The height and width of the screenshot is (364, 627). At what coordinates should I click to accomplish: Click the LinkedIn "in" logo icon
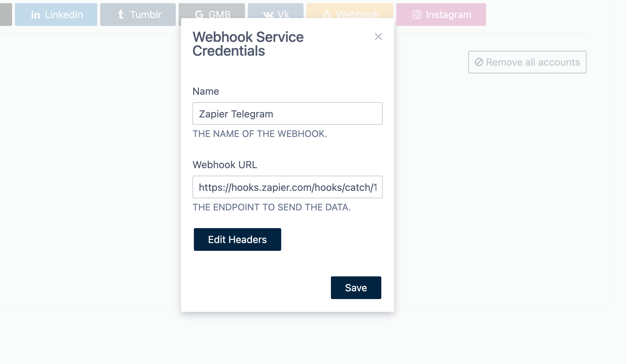[x=36, y=15]
